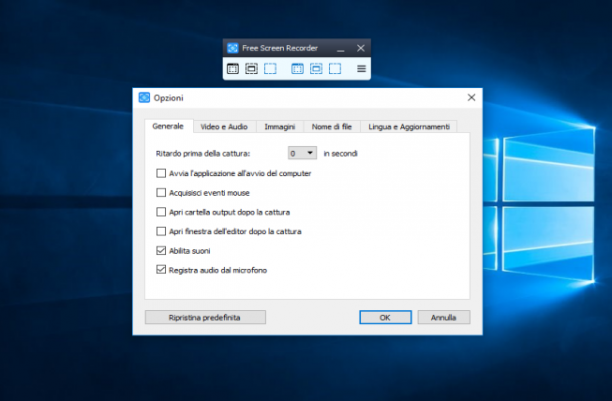Image resolution: width=612 pixels, height=401 pixels.
Task: Open the Ritardo prima della cattura dropdown
Action: coord(302,153)
